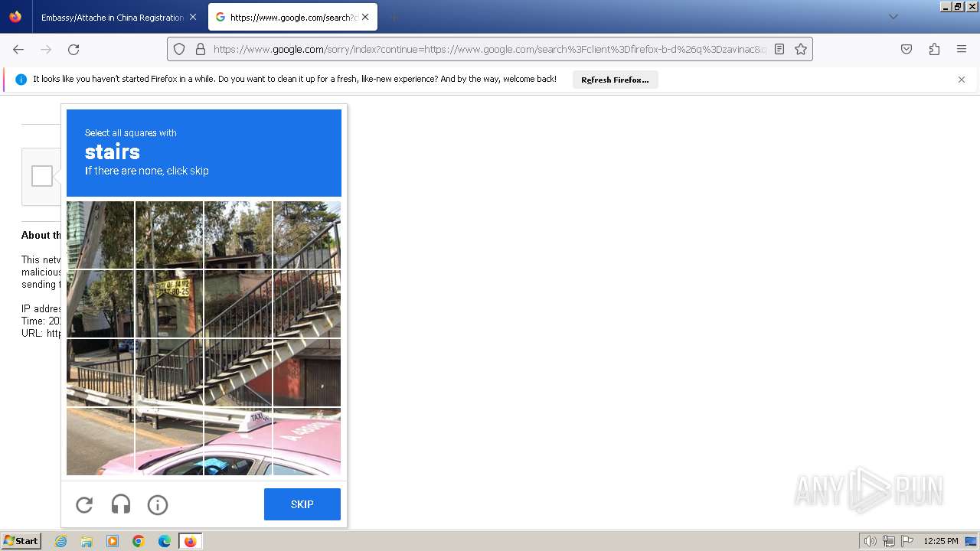Open the Firefox hamburger menu
The image size is (980, 551).
click(962, 49)
